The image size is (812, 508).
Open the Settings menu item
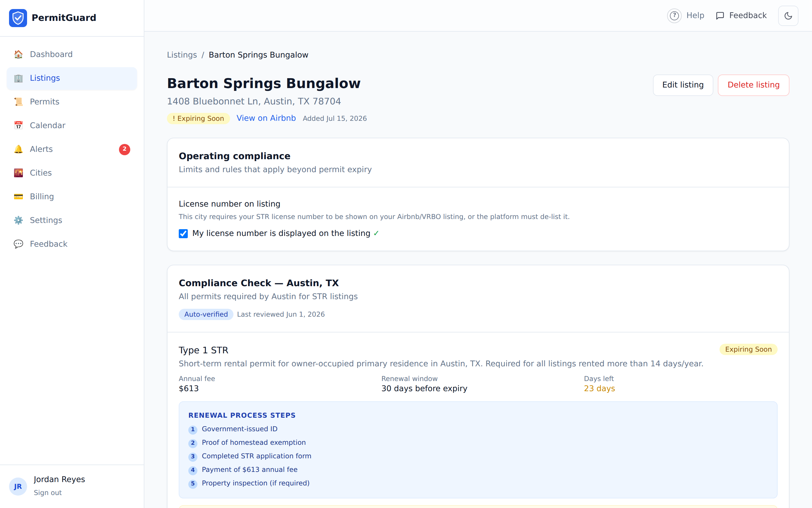tap(72, 220)
